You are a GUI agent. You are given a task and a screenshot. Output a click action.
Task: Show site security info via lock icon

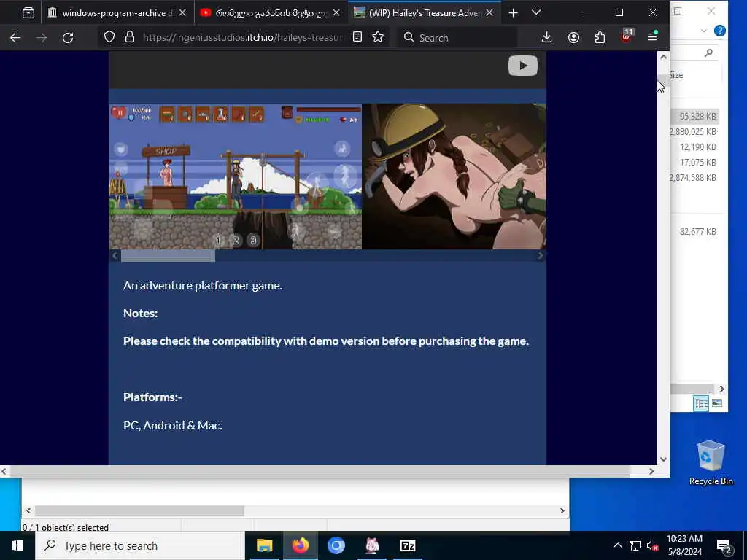130,37
